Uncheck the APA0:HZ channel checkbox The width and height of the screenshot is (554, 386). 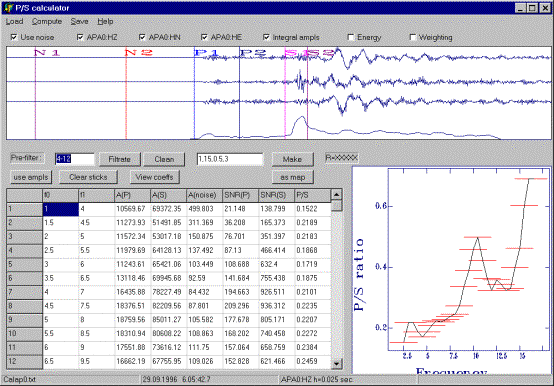pyautogui.click(x=80, y=37)
